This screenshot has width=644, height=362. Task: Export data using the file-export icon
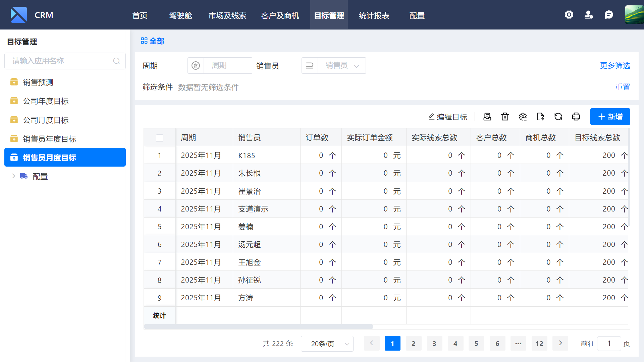click(541, 117)
